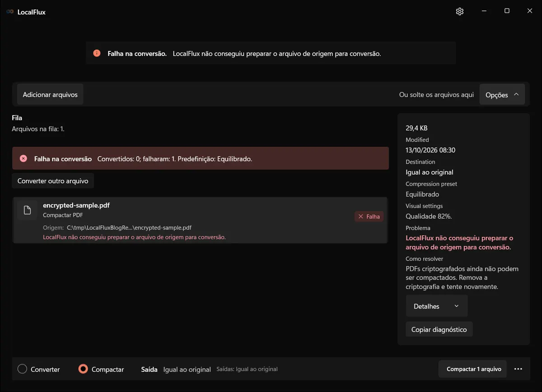Image resolution: width=542 pixels, height=392 pixels.
Task: Click 'Ou solte os arquivos aqui' text
Action: 436,95
